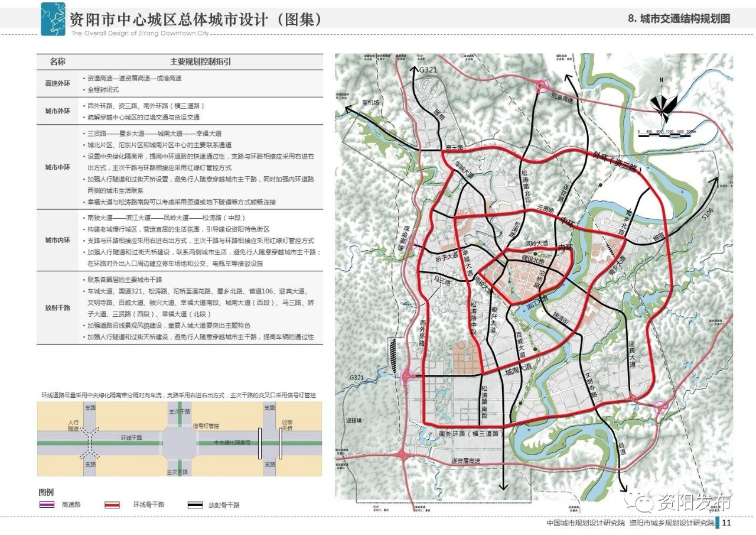
Task: Click the north arrow compass on map
Action: [663, 102]
